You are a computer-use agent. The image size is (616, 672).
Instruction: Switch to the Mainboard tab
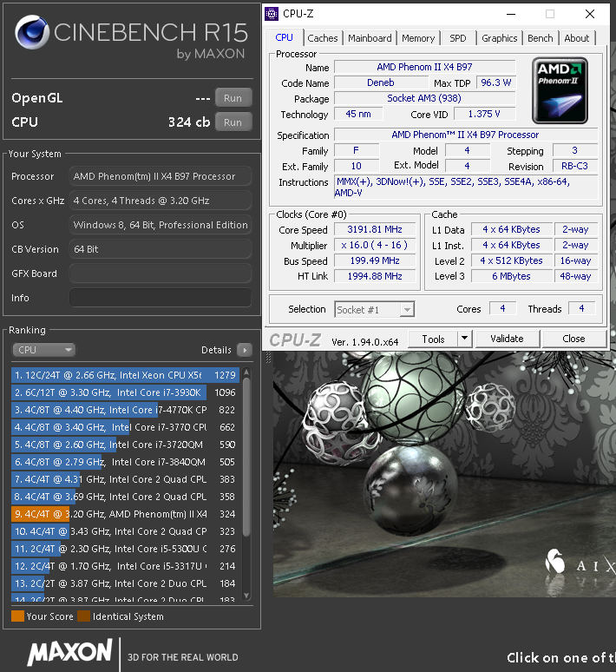(x=370, y=38)
